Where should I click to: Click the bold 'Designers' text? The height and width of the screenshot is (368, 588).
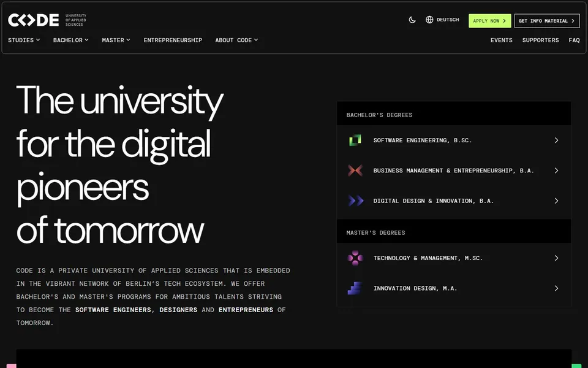point(178,310)
